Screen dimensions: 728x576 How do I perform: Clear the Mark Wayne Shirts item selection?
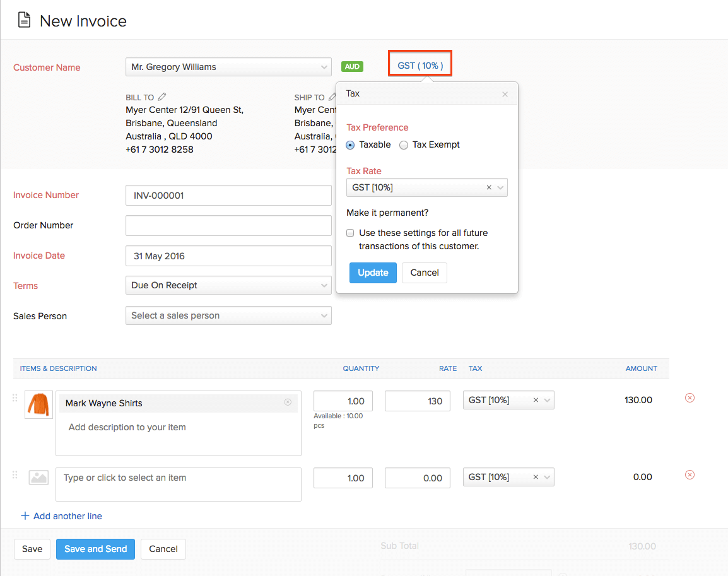pos(288,403)
